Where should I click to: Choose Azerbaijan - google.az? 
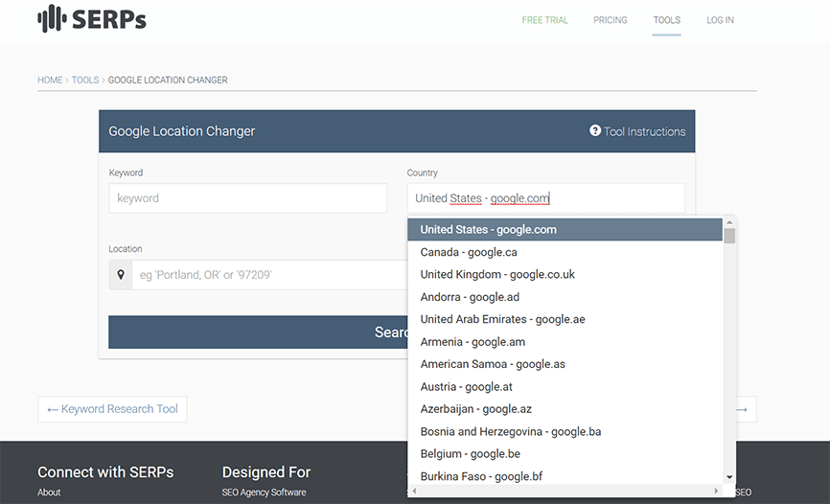[x=565, y=409]
